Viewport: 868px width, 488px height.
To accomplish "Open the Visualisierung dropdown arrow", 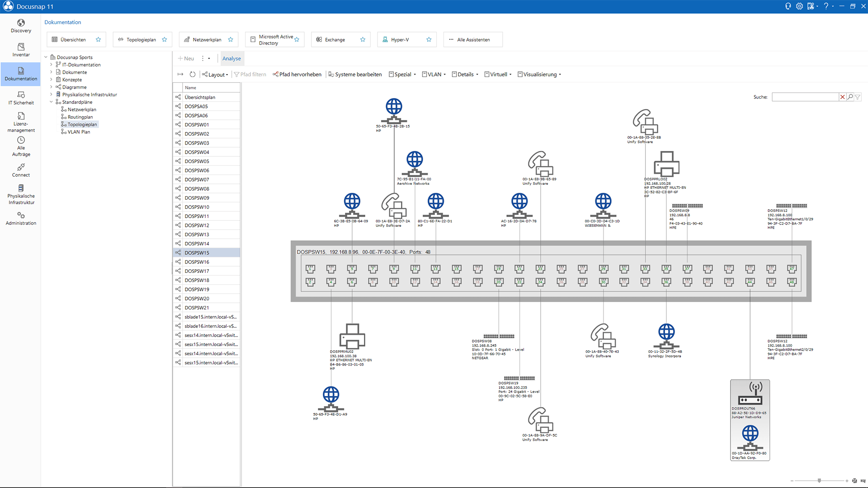I will click(560, 75).
